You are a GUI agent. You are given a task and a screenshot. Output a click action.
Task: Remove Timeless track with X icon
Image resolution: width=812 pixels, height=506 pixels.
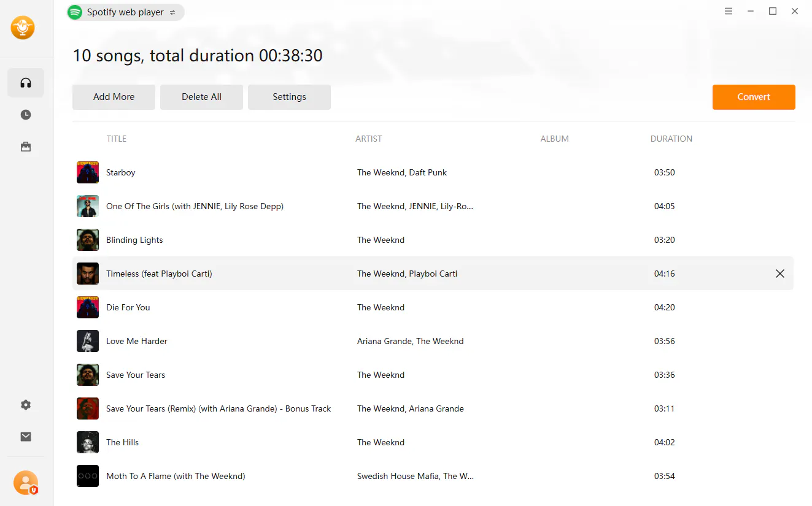780,274
